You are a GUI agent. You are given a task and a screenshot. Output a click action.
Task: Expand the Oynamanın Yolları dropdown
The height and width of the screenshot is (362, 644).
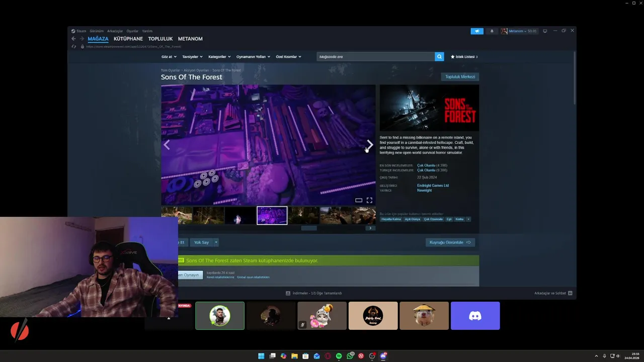click(x=253, y=57)
